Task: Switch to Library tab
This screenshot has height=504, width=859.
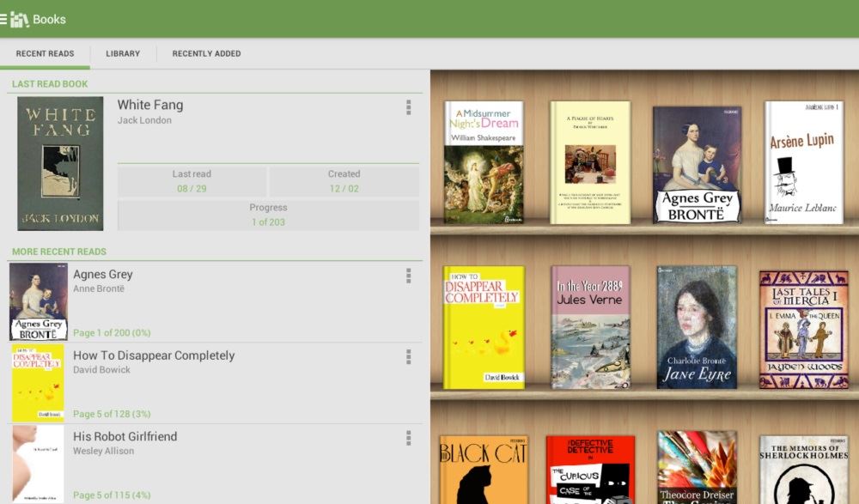Action: pyautogui.click(x=123, y=54)
